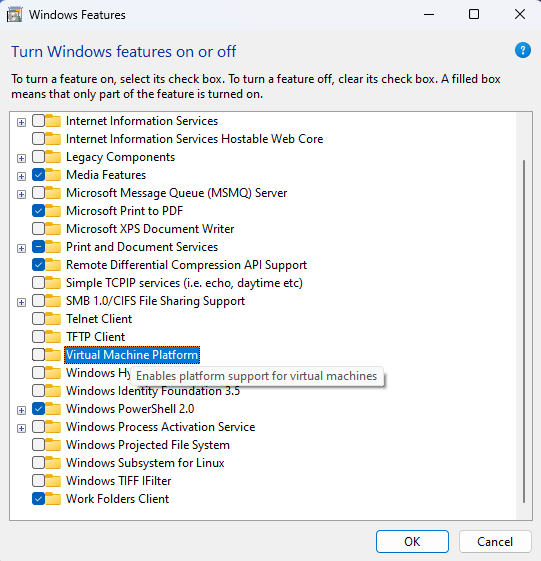Image resolution: width=541 pixels, height=561 pixels.
Task: Uncheck Microsoft Print to PDF
Action: pyautogui.click(x=38, y=211)
